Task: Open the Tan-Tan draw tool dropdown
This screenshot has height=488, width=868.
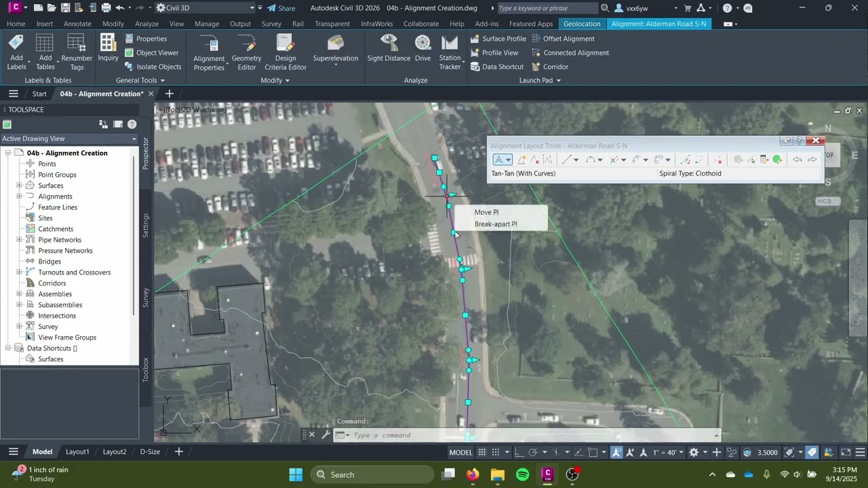Action: 508,160
